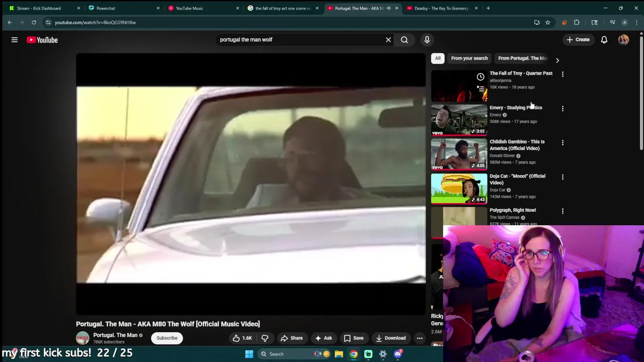Share the Portugal. The Man video
Viewport: 644px width, 362px height.
pyautogui.click(x=292, y=338)
